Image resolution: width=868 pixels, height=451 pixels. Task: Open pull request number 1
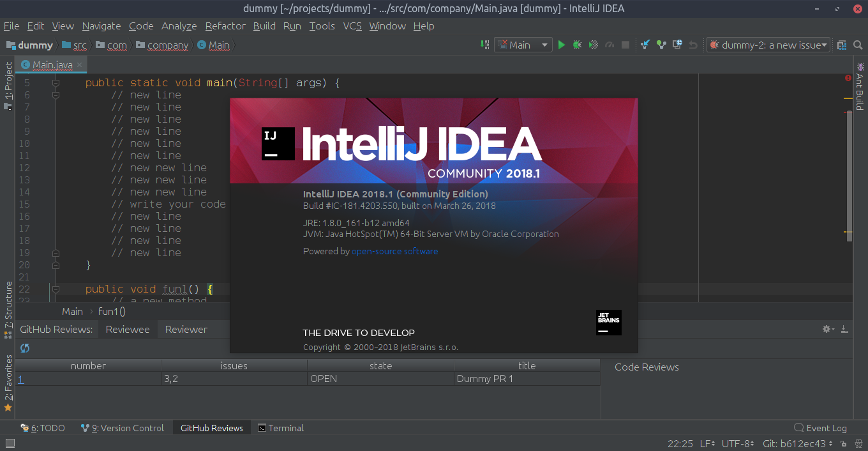[x=20, y=379]
